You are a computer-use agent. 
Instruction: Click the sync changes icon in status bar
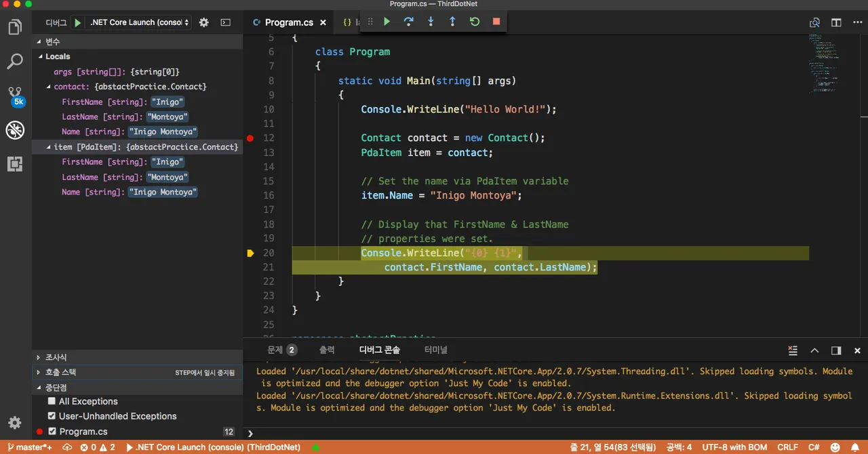67,447
